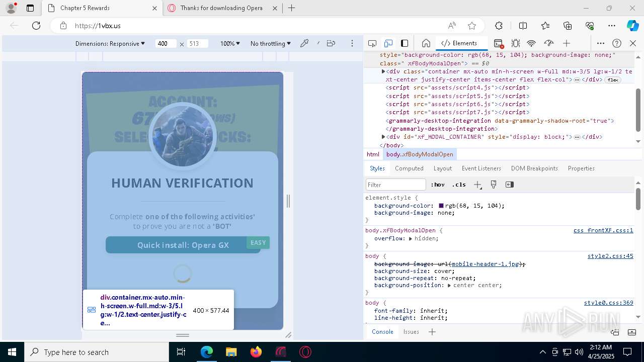The width and height of the screenshot is (644, 362).
Task: Switch to the Elements panel tab
Action: (x=459, y=43)
